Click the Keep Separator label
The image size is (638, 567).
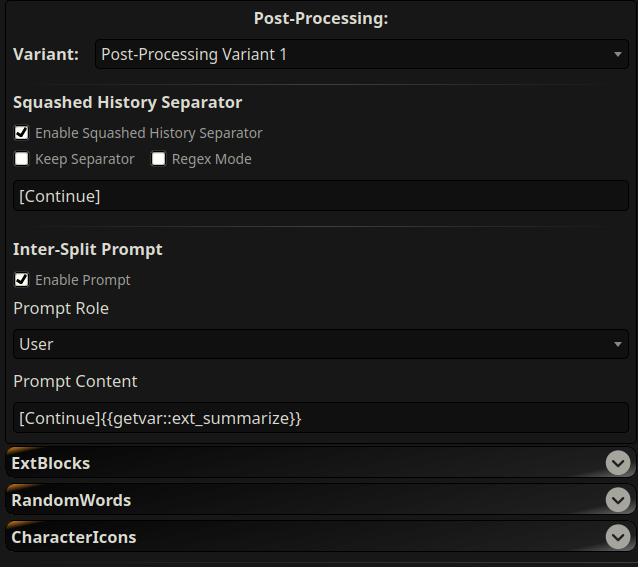(85, 159)
